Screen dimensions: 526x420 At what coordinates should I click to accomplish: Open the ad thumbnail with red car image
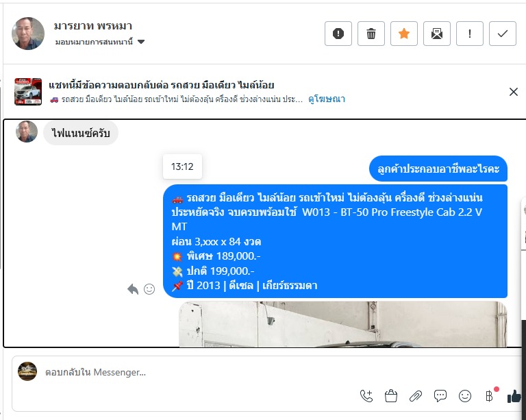(x=28, y=92)
